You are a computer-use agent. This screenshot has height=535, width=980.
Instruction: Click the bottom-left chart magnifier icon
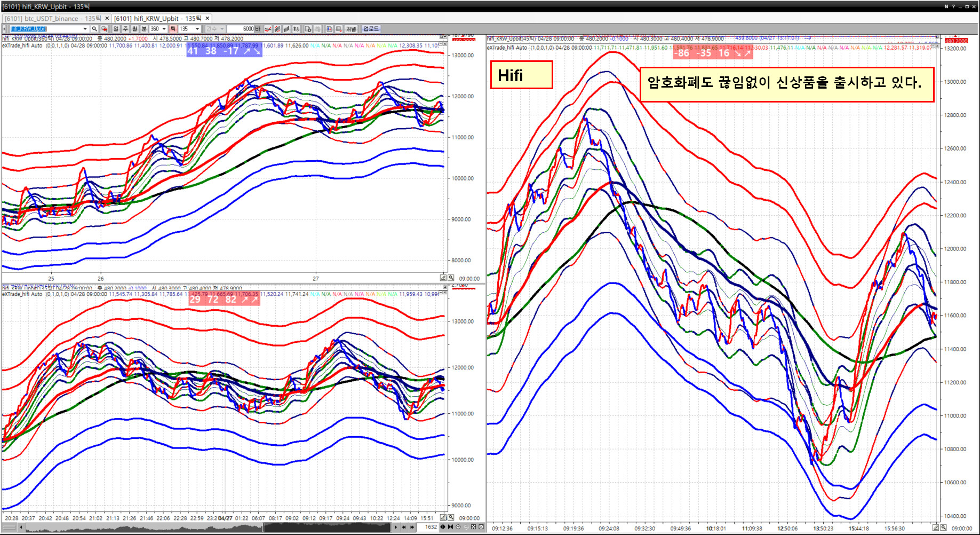click(x=451, y=517)
